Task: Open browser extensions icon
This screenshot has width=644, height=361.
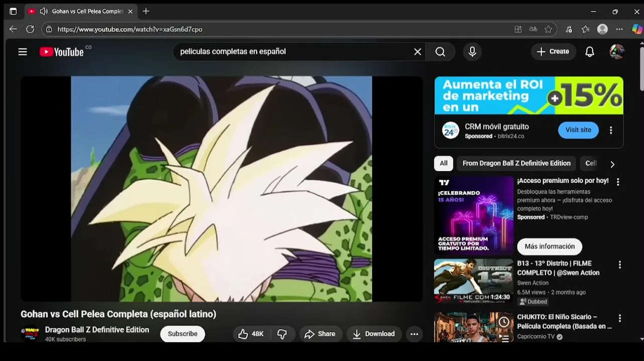Action: point(568,29)
